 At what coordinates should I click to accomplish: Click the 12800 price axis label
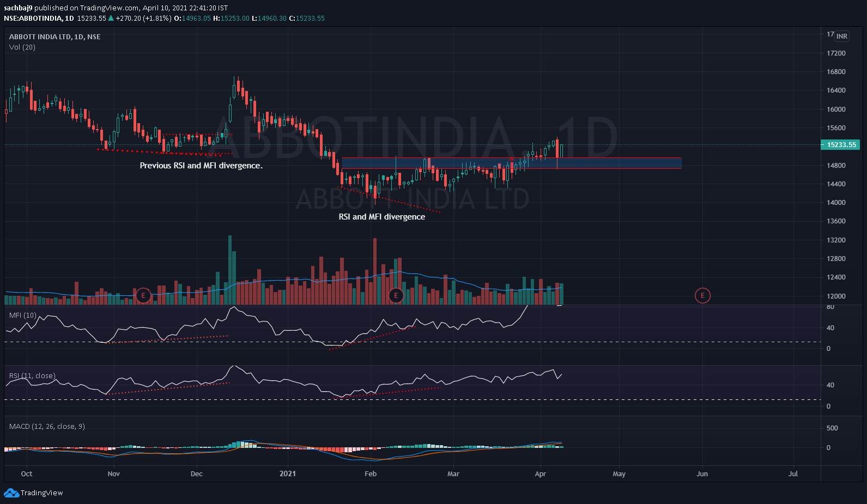pos(836,258)
